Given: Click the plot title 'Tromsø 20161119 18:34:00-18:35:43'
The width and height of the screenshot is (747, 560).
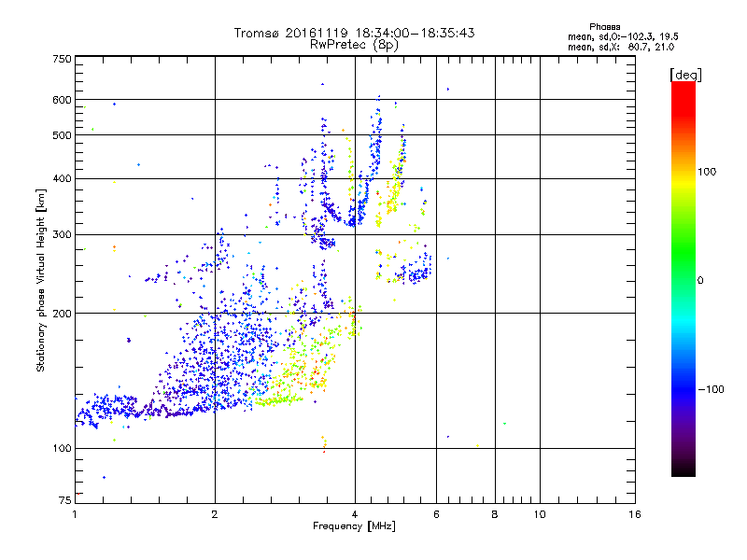Looking at the screenshot, I should click(354, 33).
